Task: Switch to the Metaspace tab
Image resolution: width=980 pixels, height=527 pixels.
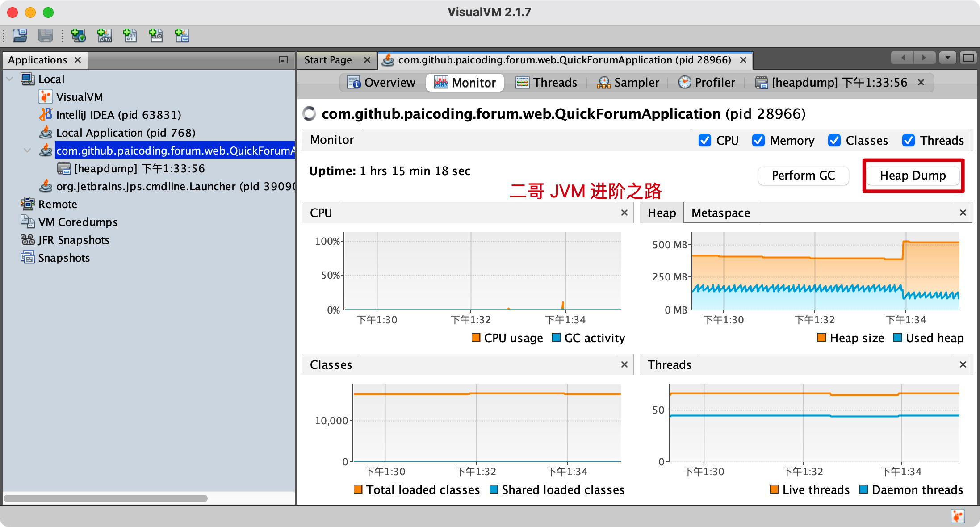Action: click(x=720, y=213)
